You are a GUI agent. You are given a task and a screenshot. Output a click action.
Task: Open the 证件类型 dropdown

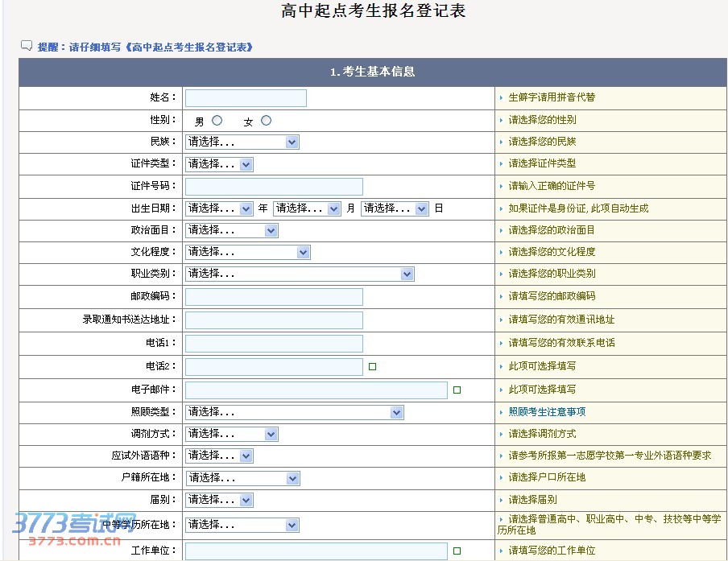point(219,164)
